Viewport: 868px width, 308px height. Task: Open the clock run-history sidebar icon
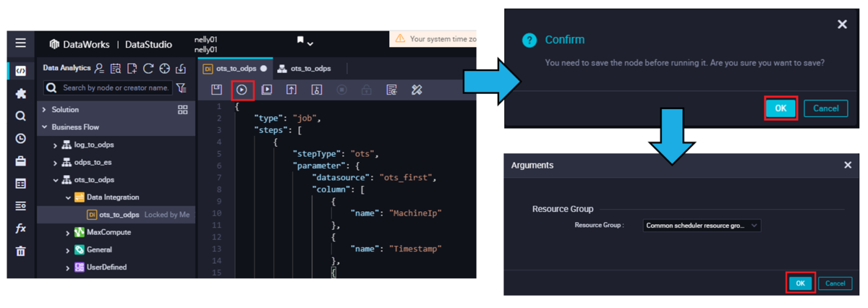tap(20, 138)
